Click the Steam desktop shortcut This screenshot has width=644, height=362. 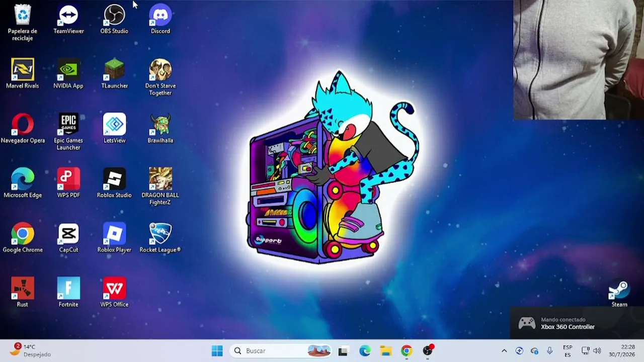[619, 294]
